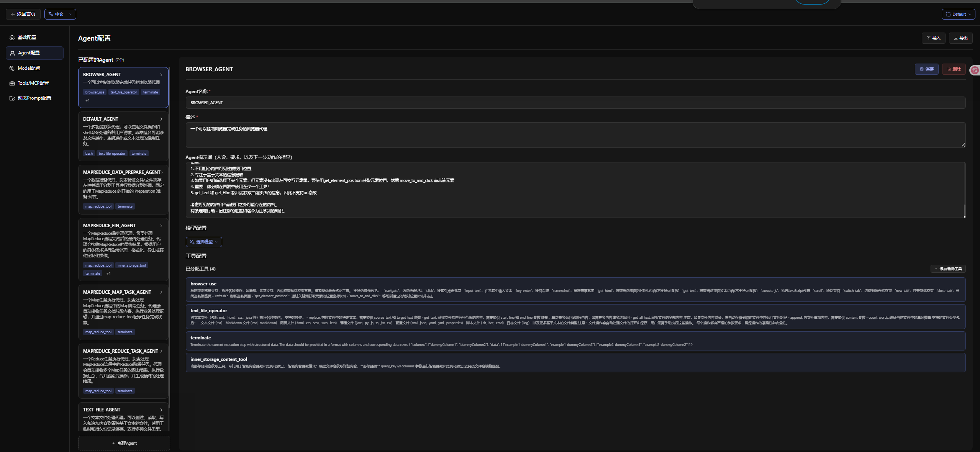
Task: Open TEXT_FILE_AGENT card chevron
Action: pos(161,410)
